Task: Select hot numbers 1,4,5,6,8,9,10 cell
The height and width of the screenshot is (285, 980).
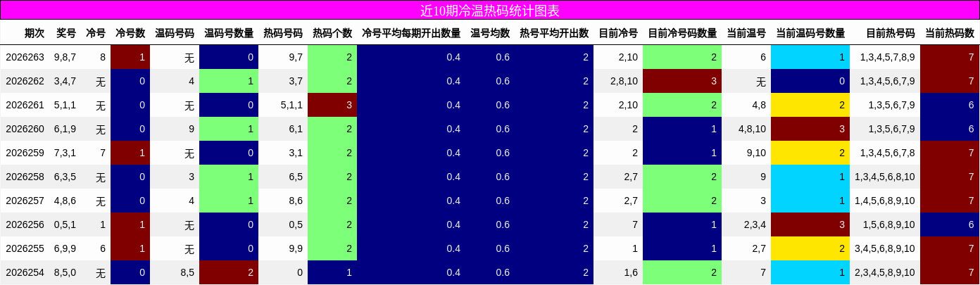Action: 885,201
